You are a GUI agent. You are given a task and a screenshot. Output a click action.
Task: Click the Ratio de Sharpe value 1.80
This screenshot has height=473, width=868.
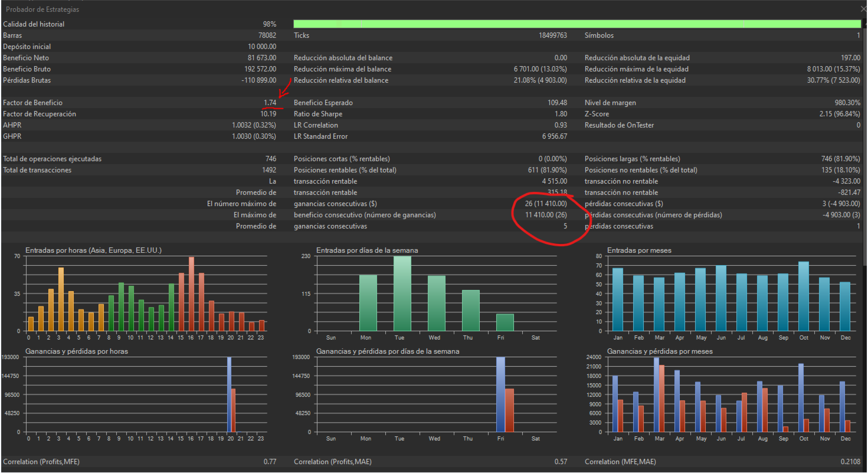tap(561, 114)
